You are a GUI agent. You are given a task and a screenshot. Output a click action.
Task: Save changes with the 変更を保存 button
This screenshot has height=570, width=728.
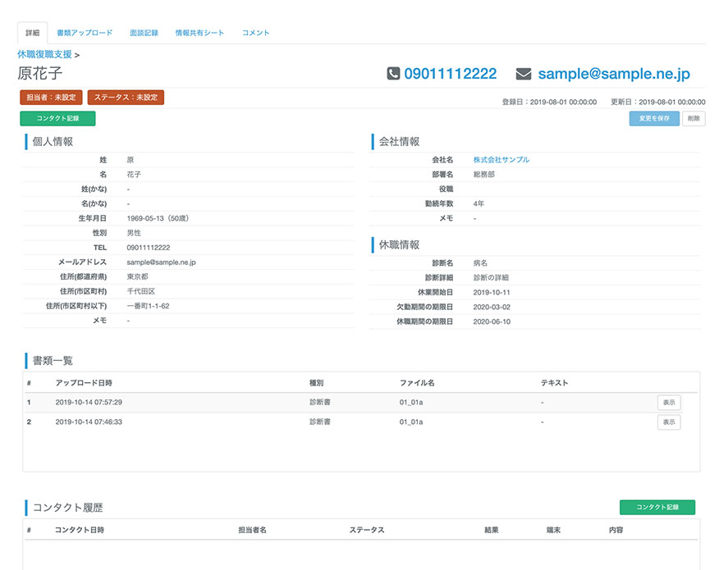tap(654, 118)
